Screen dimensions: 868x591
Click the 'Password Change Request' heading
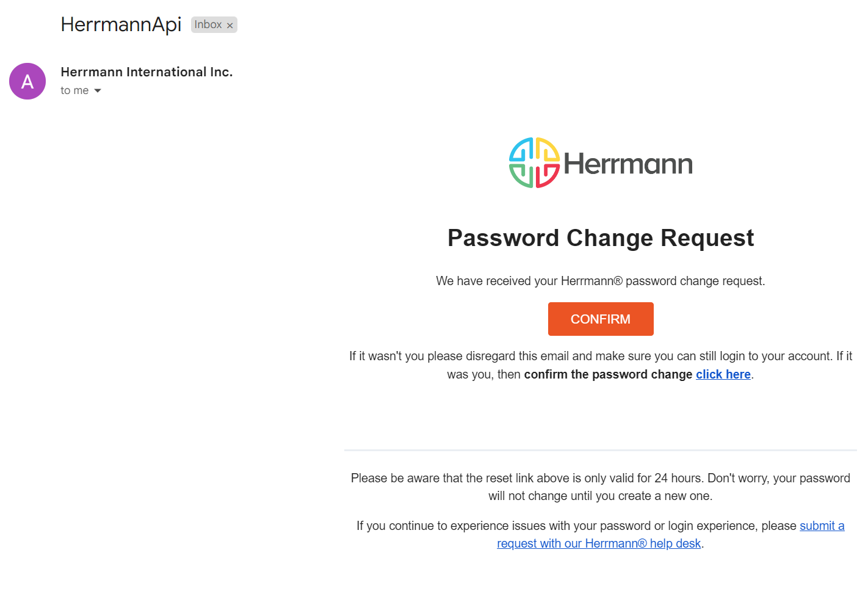pyautogui.click(x=601, y=238)
